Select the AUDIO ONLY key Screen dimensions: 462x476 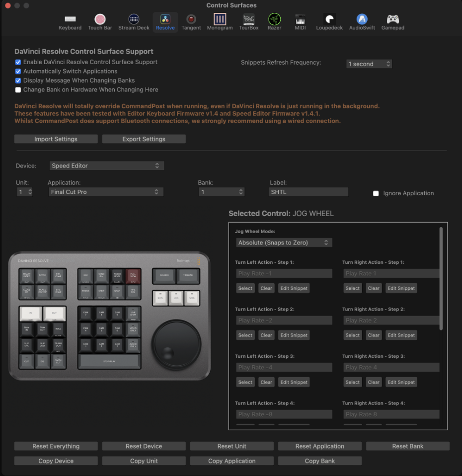[x=133, y=345]
